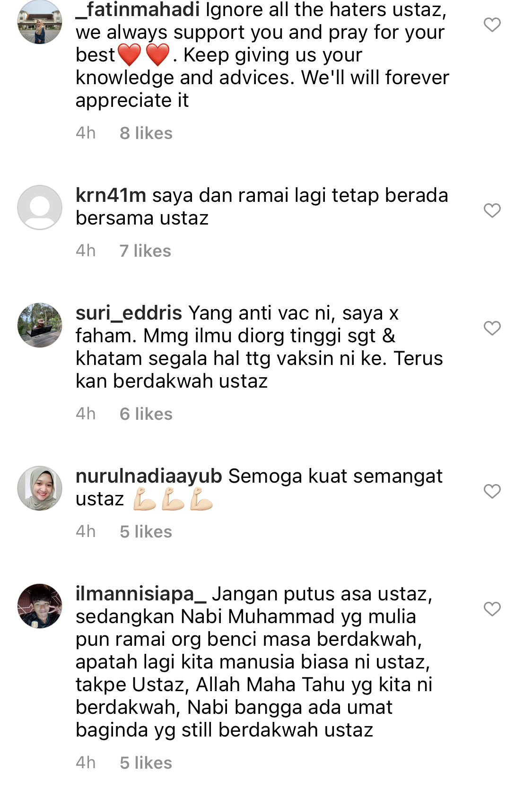Open nurulnadiaayub's profile picture
This screenshot has width=532, height=789.
coord(40,488)
